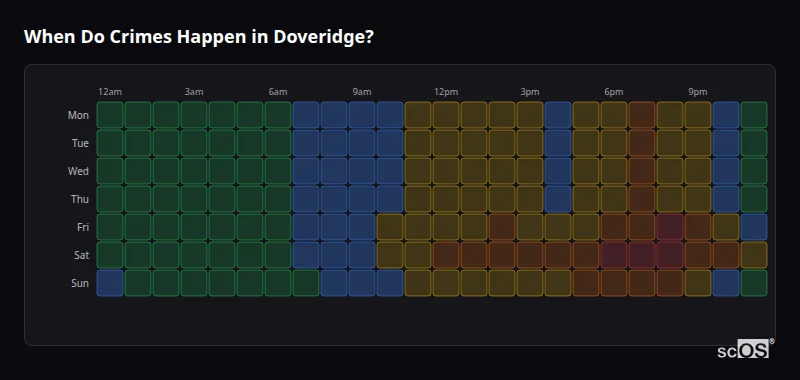Click the '3am' column label
800x380 pixels.
click(x=194, y=92)
